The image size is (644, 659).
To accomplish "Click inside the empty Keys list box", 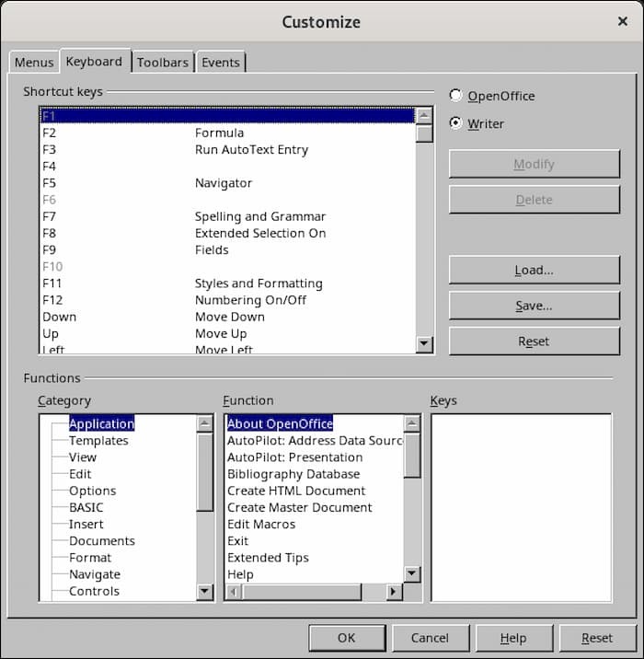I will (x=521, y=508).
